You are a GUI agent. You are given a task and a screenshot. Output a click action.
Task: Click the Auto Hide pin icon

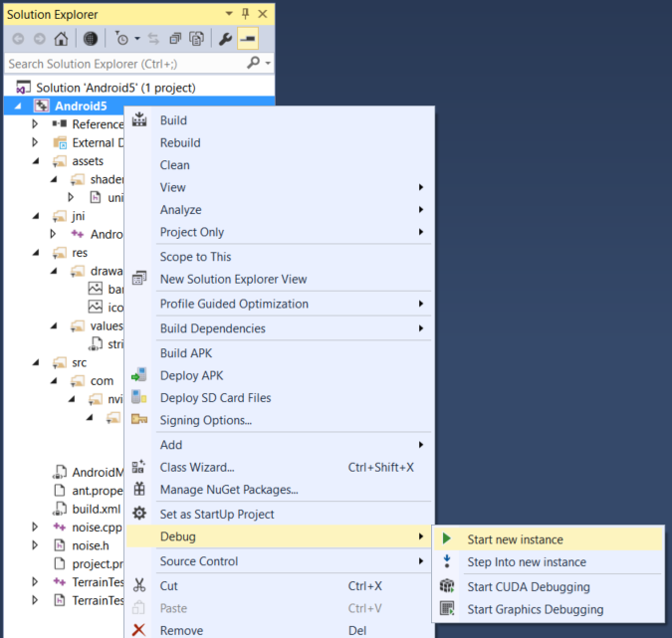[x=246, y=14]
